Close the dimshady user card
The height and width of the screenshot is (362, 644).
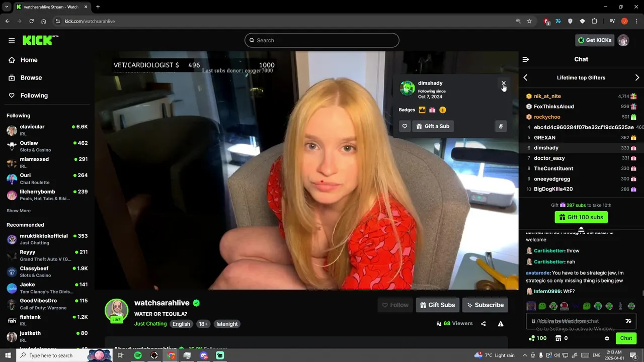(503, 83)
